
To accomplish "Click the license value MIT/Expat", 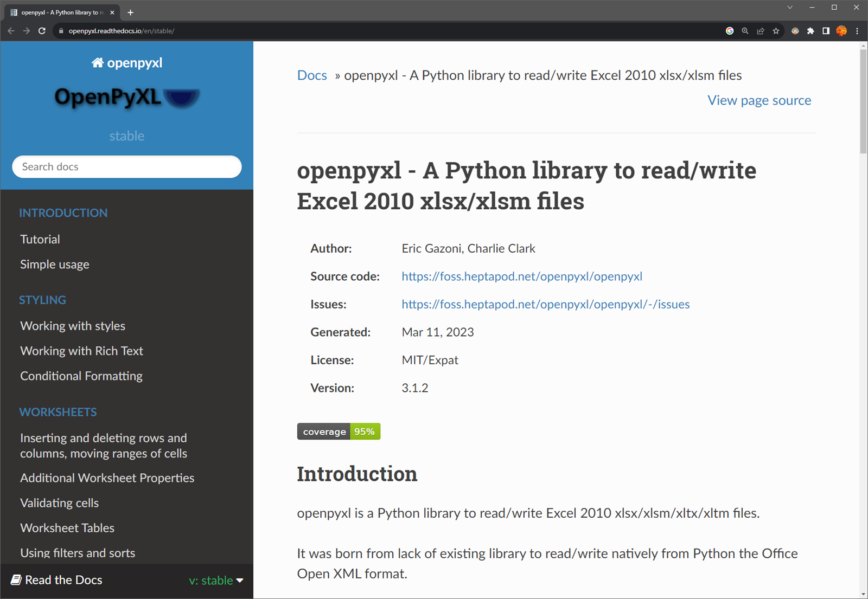I will [430, 360].
